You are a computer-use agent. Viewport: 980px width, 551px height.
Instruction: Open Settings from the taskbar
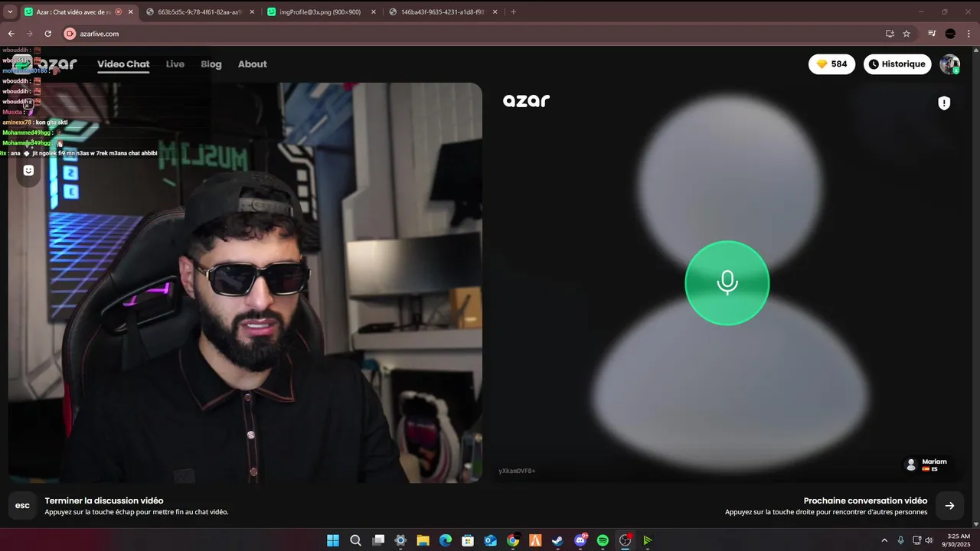click(400, 540)
